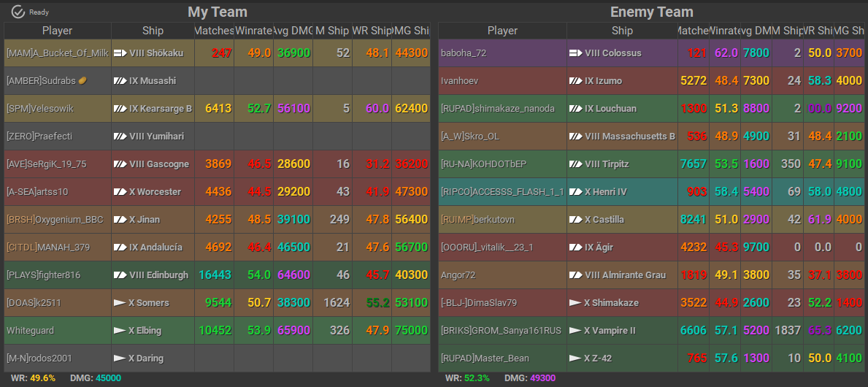Click the carrier icon beside VIII Shōkaku
The width and height of the screenshot is (868, 387).
click(120, 53)
